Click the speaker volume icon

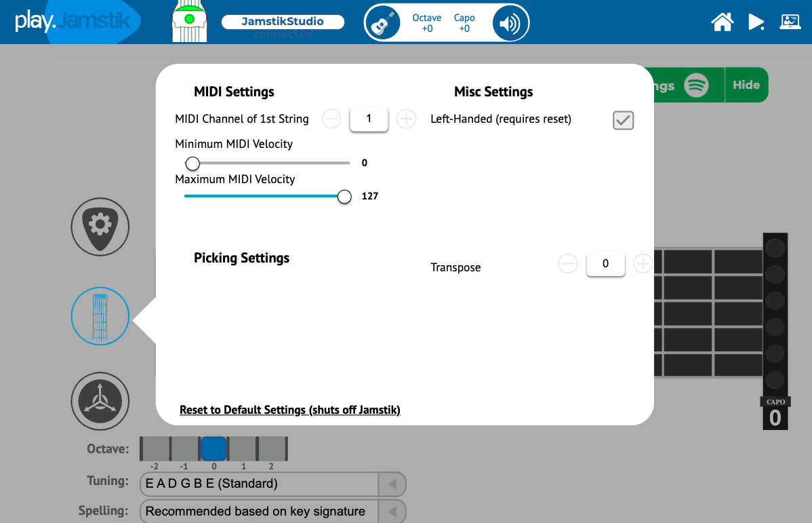(510, 24)
